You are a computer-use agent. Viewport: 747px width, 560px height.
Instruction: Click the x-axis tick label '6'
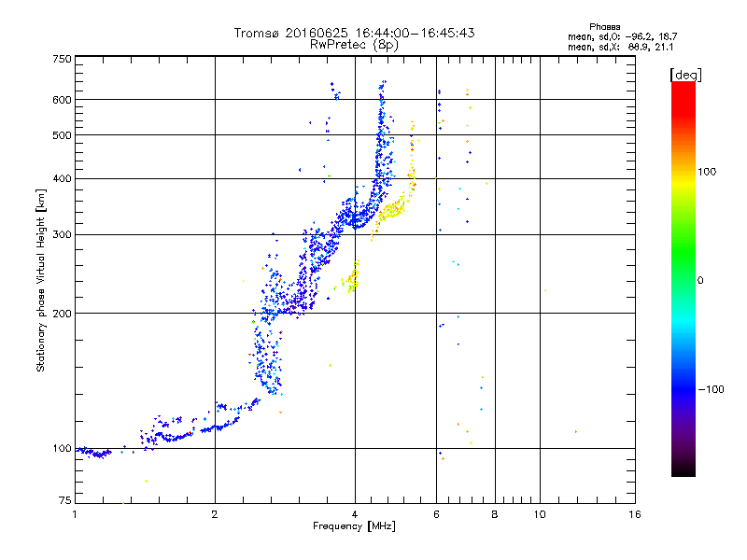click(x=436, y=514)
